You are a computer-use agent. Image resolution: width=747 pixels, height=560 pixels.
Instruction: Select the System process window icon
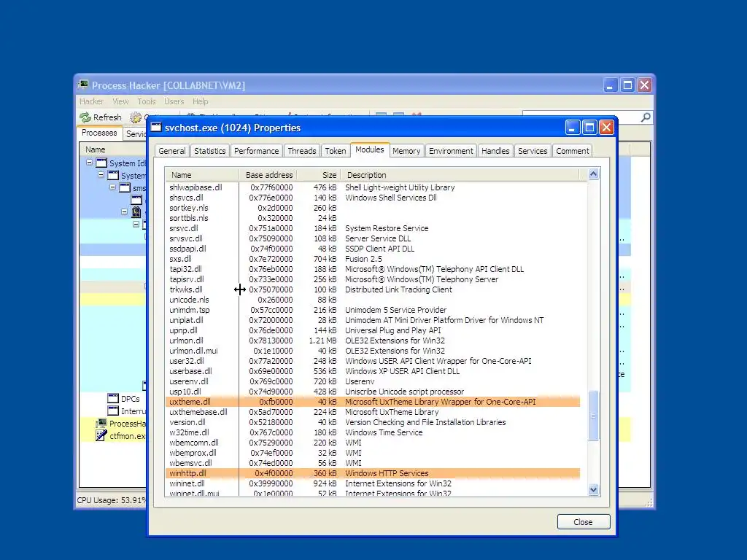point(113,175)
